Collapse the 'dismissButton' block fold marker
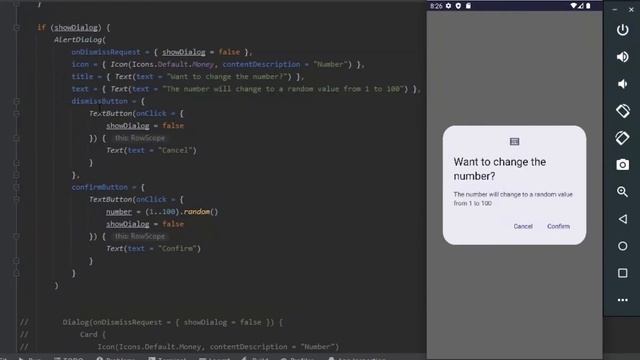The height and width of the screenshot is (360, 640). pos(17,101)
